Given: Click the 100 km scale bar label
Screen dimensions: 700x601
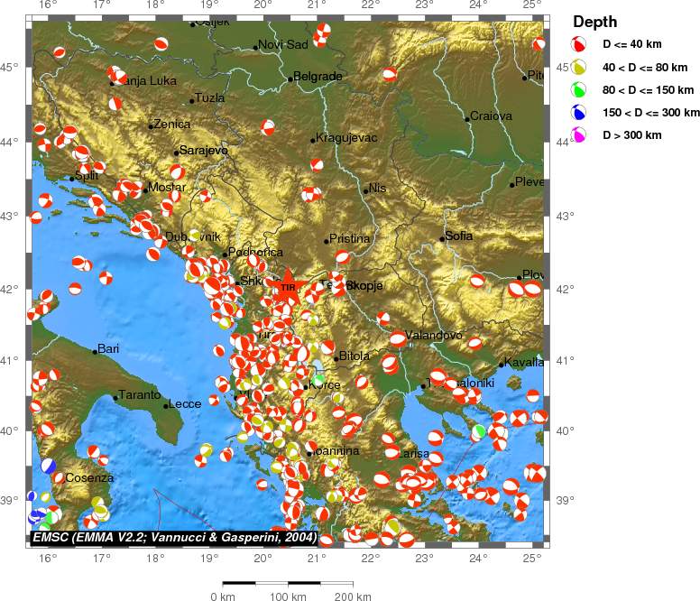Looking at the screenshot, I should click(287, 596).
